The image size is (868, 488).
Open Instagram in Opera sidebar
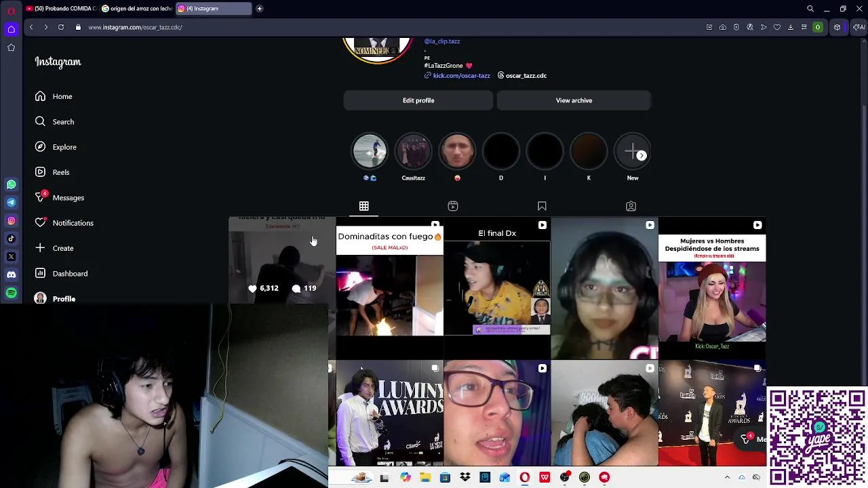tap(11, 220)
